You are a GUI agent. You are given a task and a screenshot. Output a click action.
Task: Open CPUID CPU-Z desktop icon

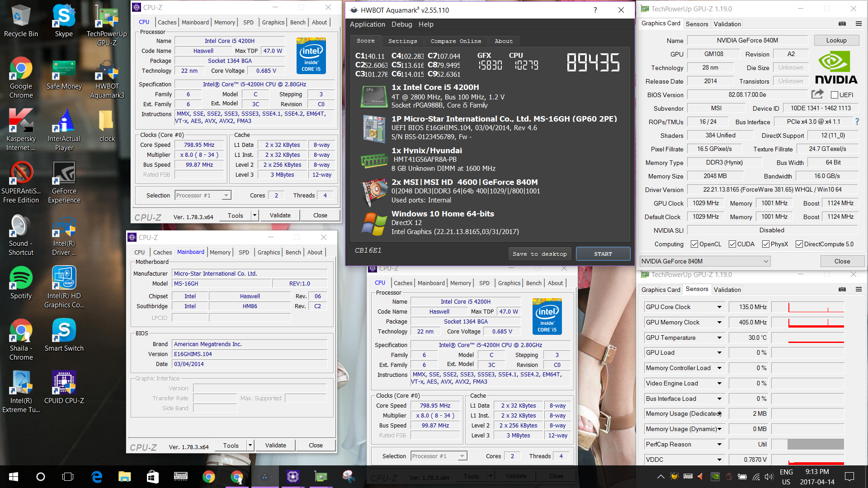(x=64, y=388)
